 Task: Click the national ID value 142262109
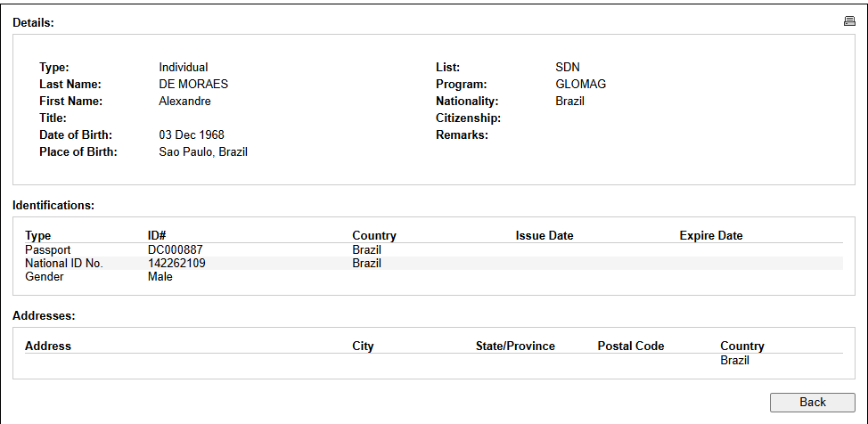[176, 264]
